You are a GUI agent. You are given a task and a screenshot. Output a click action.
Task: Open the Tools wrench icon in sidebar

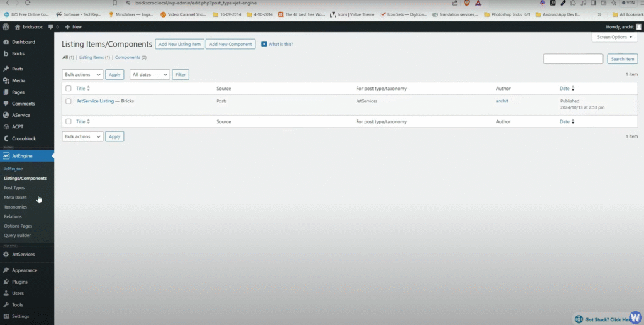6,305
